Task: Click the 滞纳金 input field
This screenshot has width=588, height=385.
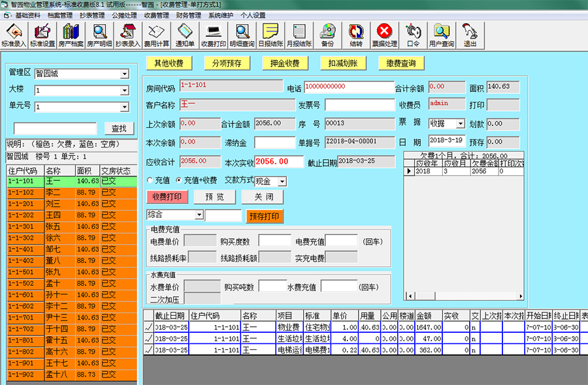Action: coord(275,142)
